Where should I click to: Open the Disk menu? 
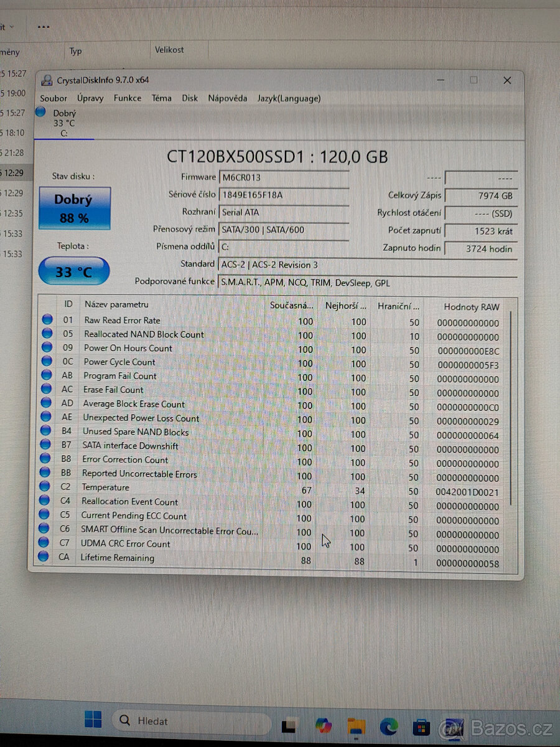tap(190, 98)
